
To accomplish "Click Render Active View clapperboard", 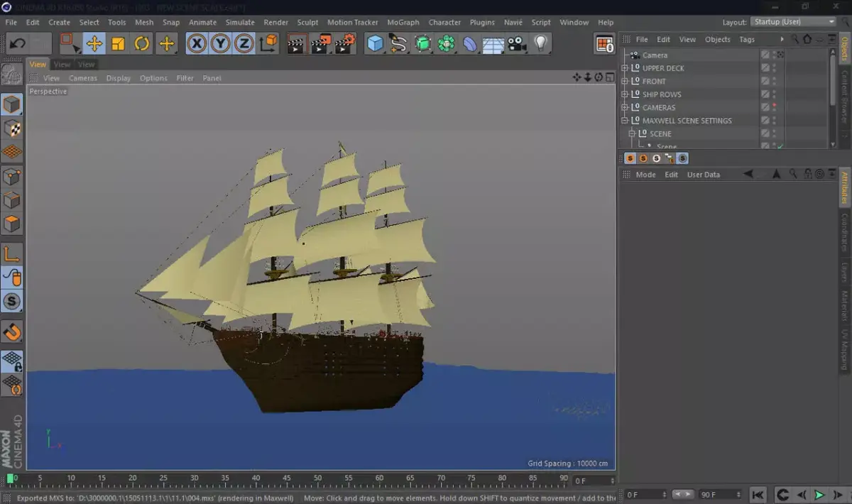I will [x=297, y=44].
